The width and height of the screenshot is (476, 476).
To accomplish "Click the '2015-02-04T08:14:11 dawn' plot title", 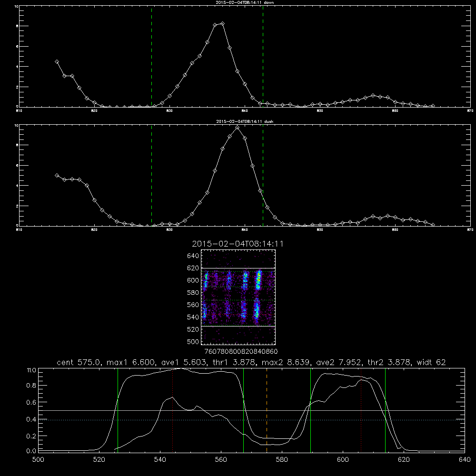I will (x=245, y=2).
